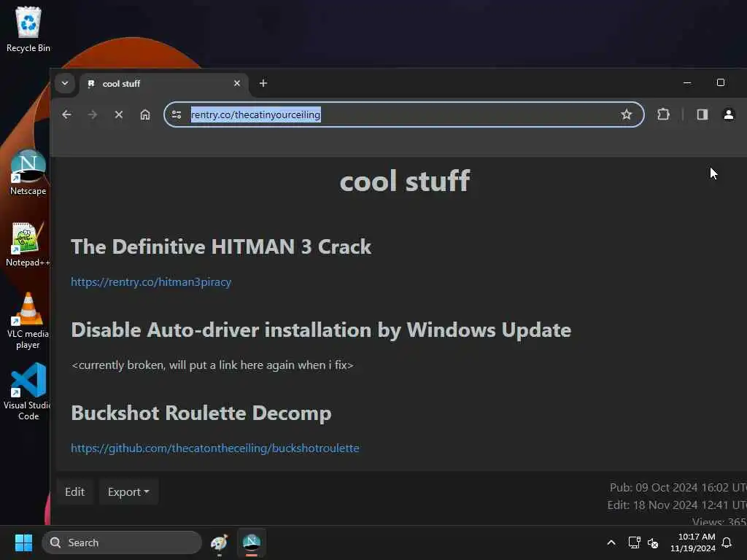The height and width of the screenshot is (560, 747).
Task: Launch the VLC media player desktop icon
Action: click(28, 320)
